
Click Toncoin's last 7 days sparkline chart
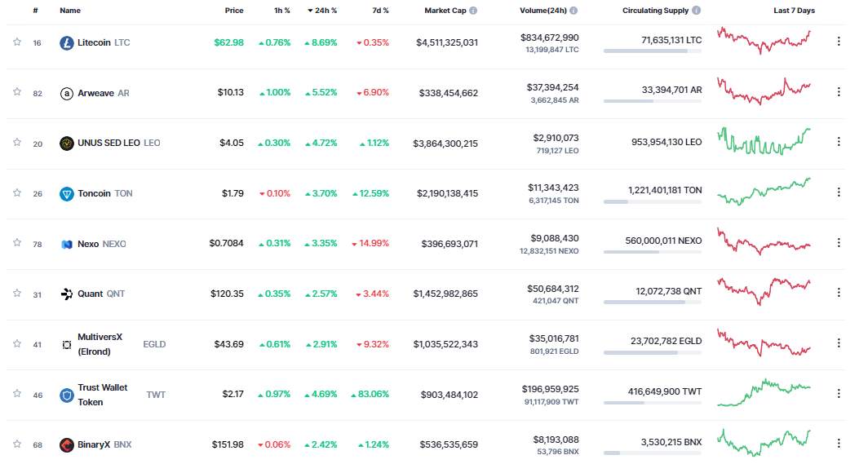pos(764,192)
